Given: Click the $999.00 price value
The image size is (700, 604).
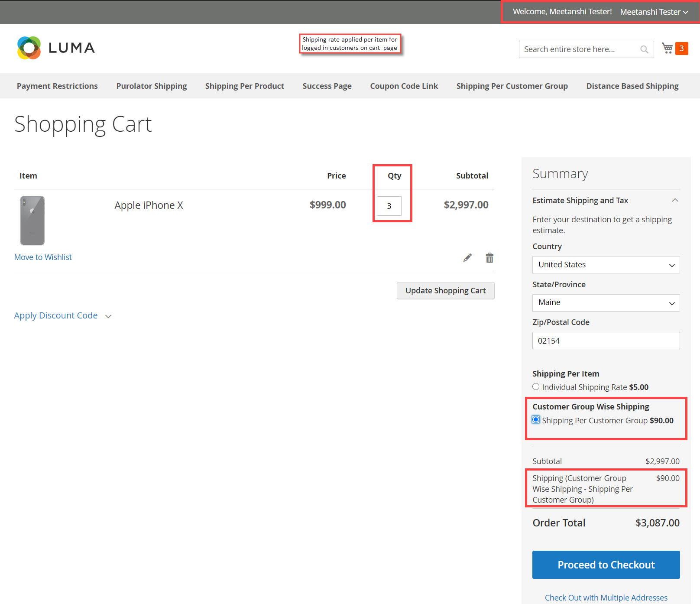Looking at the screenshot, I should pyautogui.click(x=327, y=205).
